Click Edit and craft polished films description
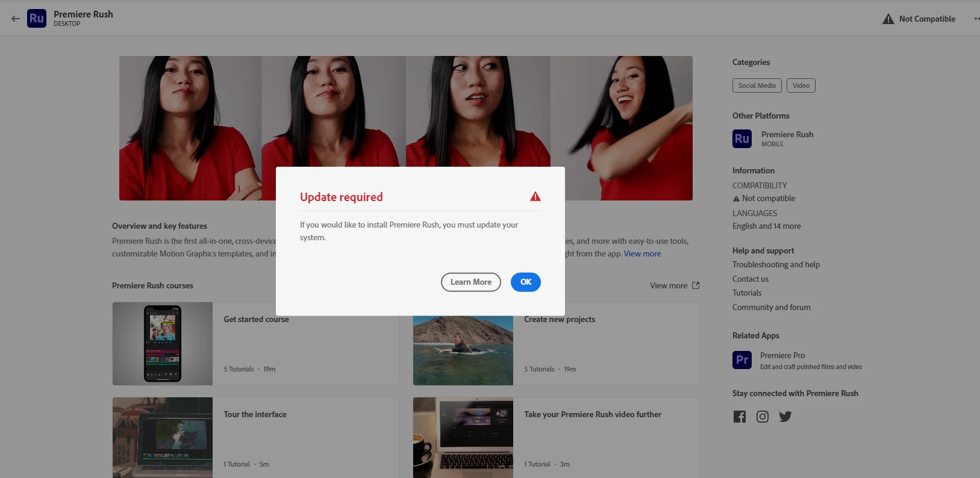Screen dimensions: 980x478 (811, 367)
